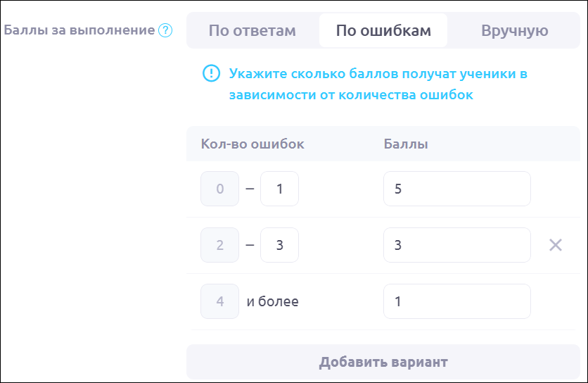Click the points field for 2–3 errors
The image size is (588, 383).
coord(456,245)
